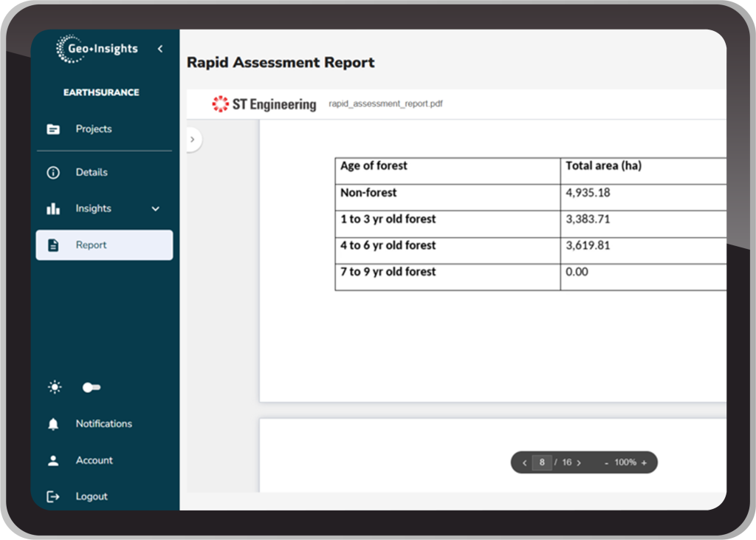Open Notifications bell icon
The width and height of the screenshot is (756, 540).
(x=53, y=424)
